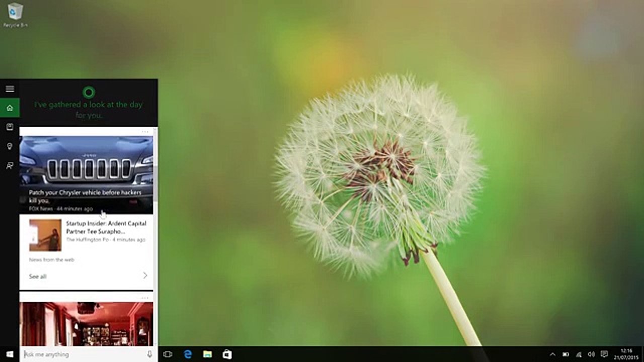The height and width of the screenshot is (362, 644).
Task: Activate the Cortana microphone icon
Action: click(149, 354)
